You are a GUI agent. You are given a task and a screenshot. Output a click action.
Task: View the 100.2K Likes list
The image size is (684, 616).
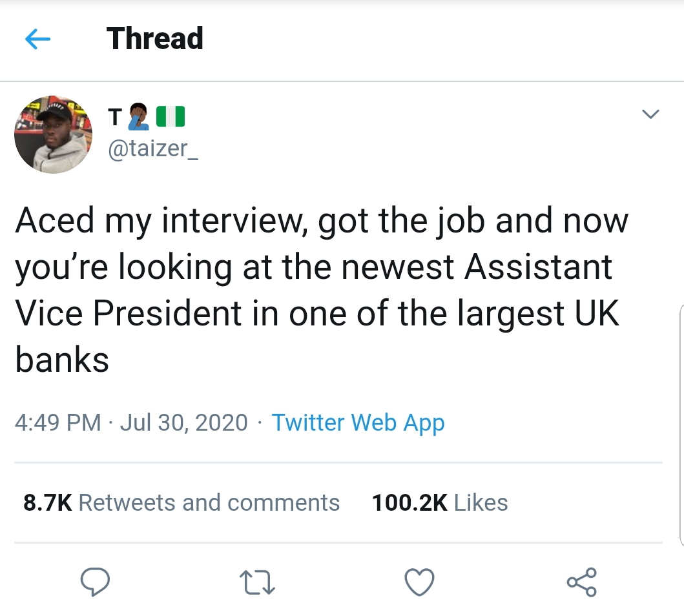tap(440, 502)
